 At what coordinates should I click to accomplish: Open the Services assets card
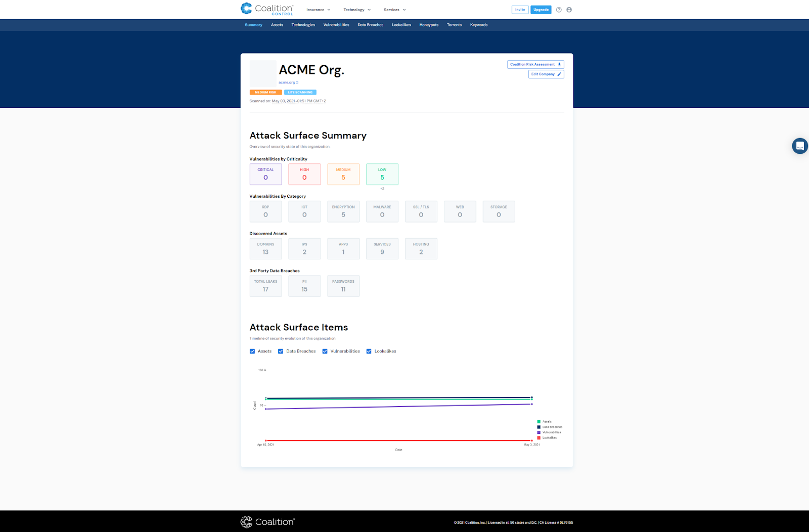click(382, 249)
